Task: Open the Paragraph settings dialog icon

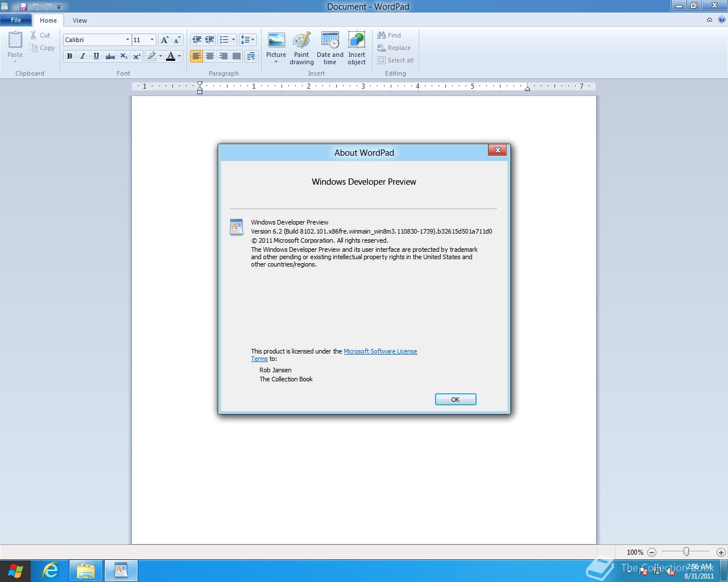Action: [x=251, y=56]
